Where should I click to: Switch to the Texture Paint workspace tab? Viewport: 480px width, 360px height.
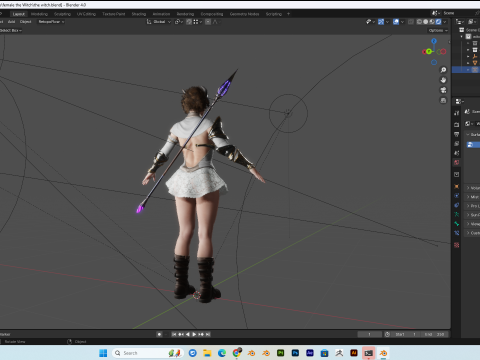(x=114, y=14)
